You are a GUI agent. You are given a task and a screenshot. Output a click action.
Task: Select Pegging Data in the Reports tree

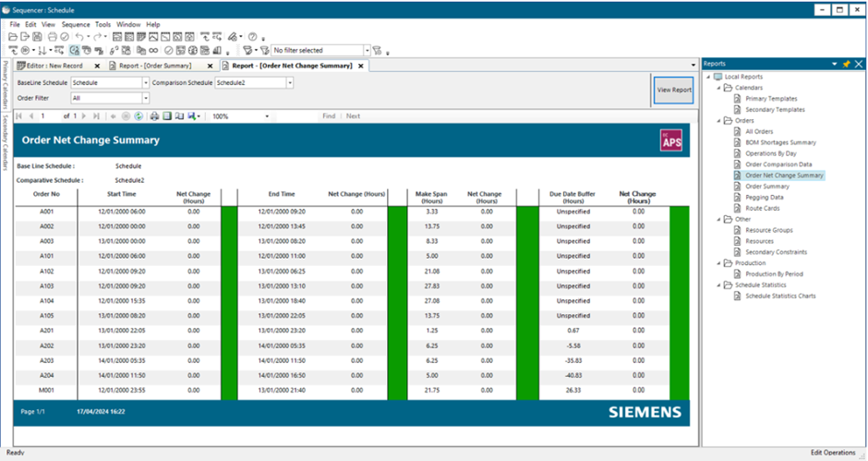764,197
